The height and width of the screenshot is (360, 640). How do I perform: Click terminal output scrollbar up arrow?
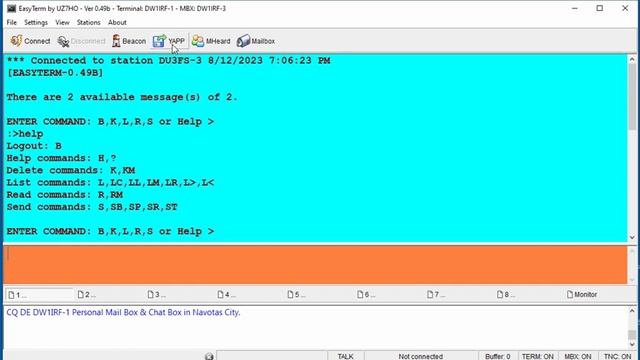pos(632,59)
